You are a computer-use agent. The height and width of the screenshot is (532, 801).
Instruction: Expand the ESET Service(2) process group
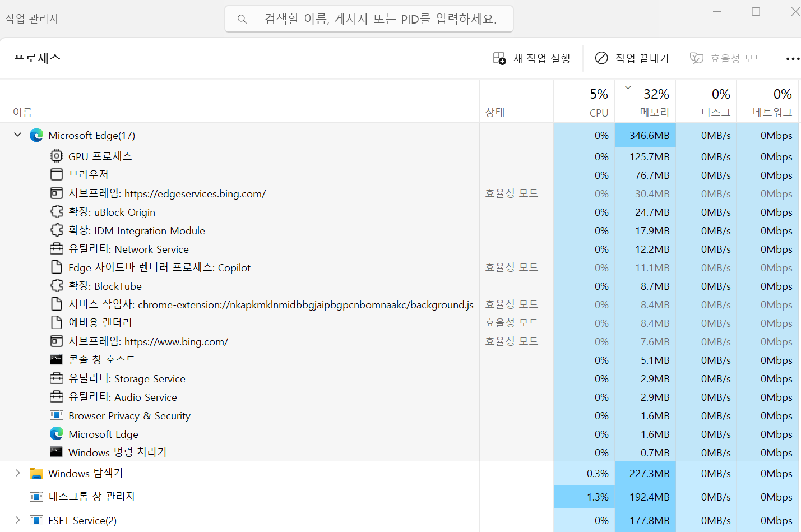[17, 520]
